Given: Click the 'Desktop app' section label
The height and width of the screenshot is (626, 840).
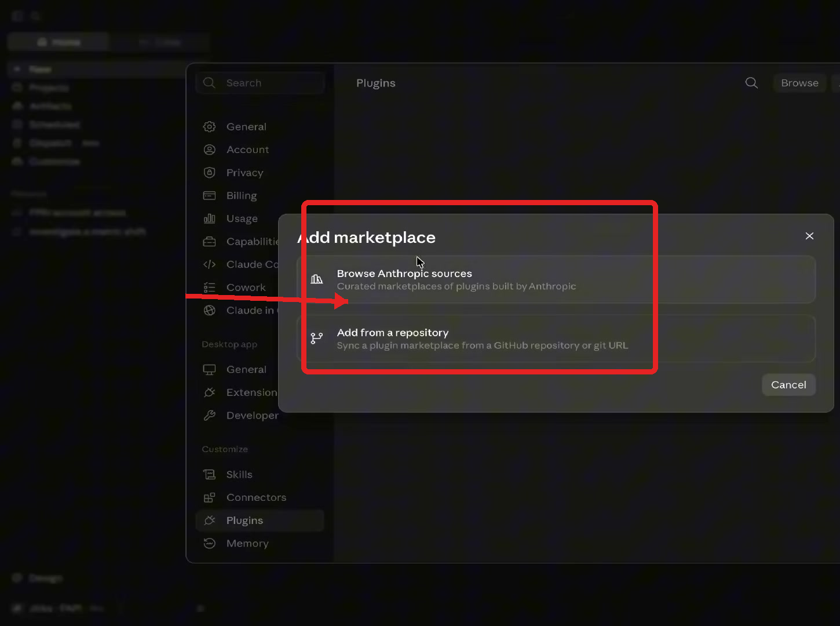Looking at the screenshot, I should pyautogui.click(x=229, y=344).
